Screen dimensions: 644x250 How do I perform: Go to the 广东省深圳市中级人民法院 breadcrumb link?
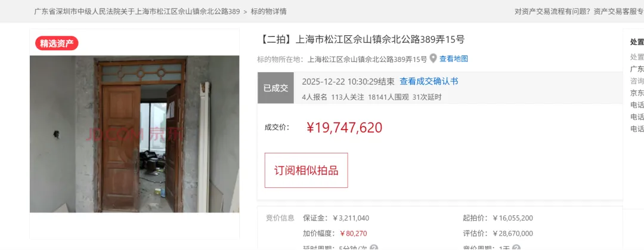[x=137, y=11]
